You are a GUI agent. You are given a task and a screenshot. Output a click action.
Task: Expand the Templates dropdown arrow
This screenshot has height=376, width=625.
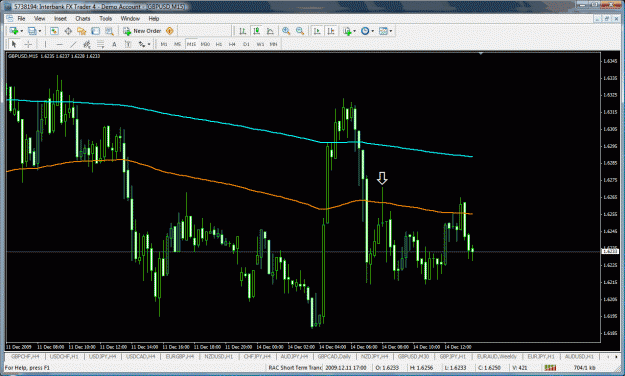point(391,31)
